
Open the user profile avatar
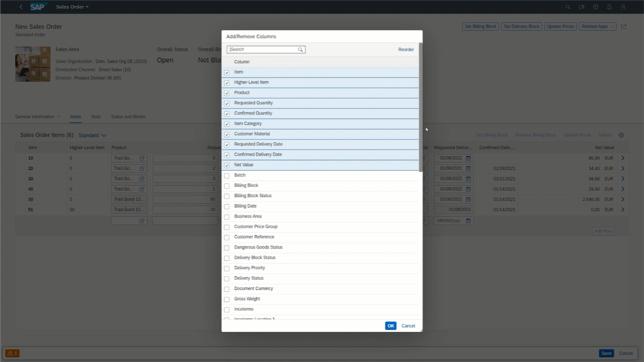[623, 7]
